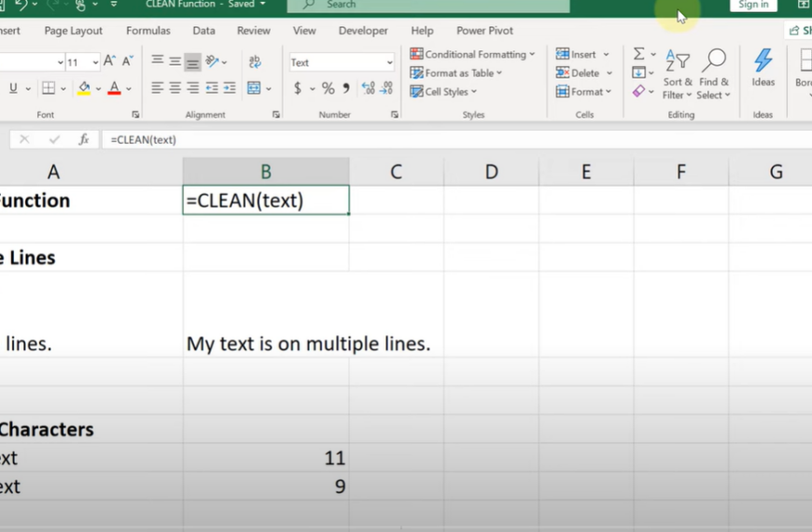Open the font size dropdown

(95, 63)
